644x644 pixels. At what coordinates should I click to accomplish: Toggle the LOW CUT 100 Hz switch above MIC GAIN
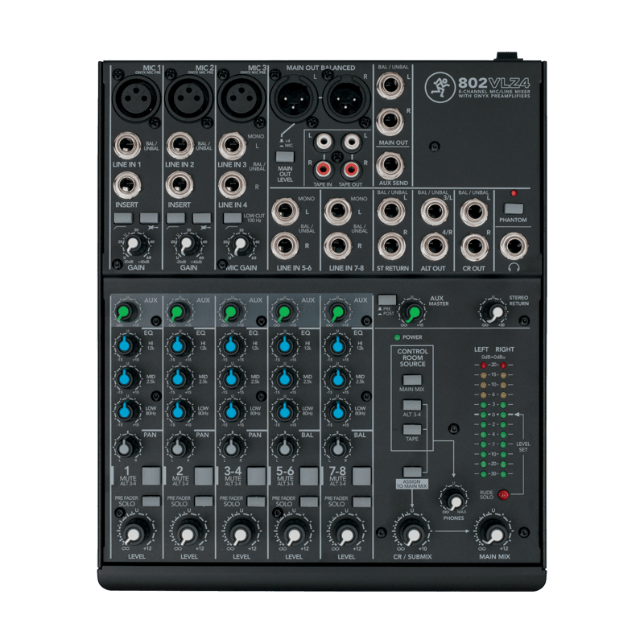click(x=232, y=218)
